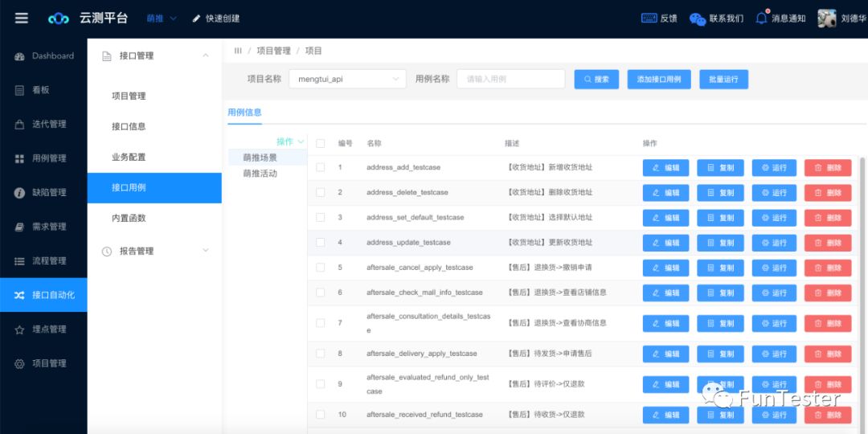Click the 快速创建 pencil shortcut
The height and width of the screenshot is (434, 868).
(x=196, y=18)
